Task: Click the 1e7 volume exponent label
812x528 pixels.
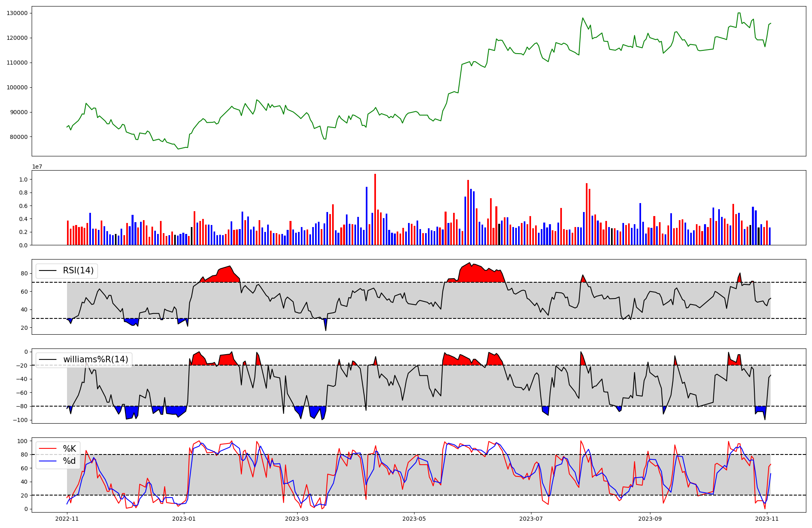Action: (x=37, y=167)
